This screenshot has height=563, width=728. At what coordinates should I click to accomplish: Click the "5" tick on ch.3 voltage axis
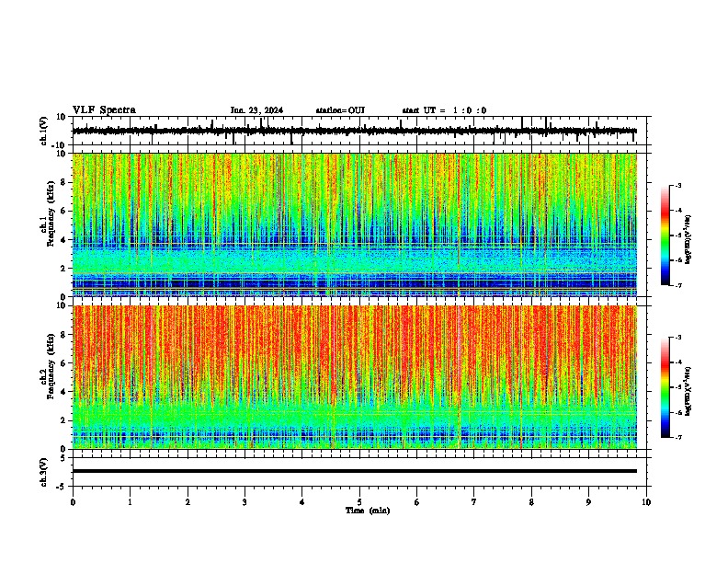[63, 458]
